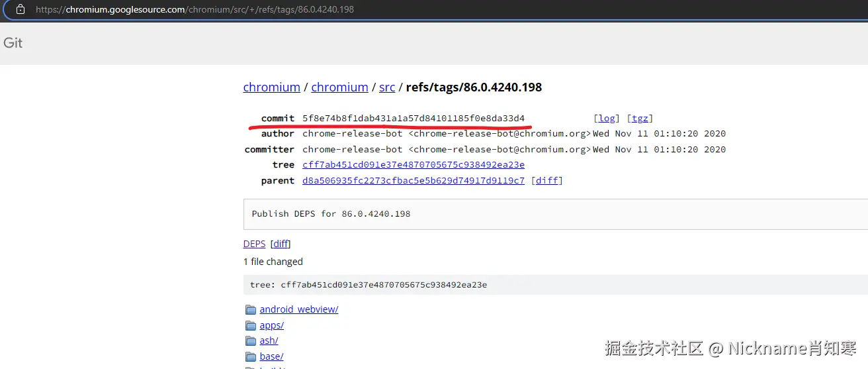Click folder icon beside apps/
This screenshot has width=868, height=369.
point(251,325)
